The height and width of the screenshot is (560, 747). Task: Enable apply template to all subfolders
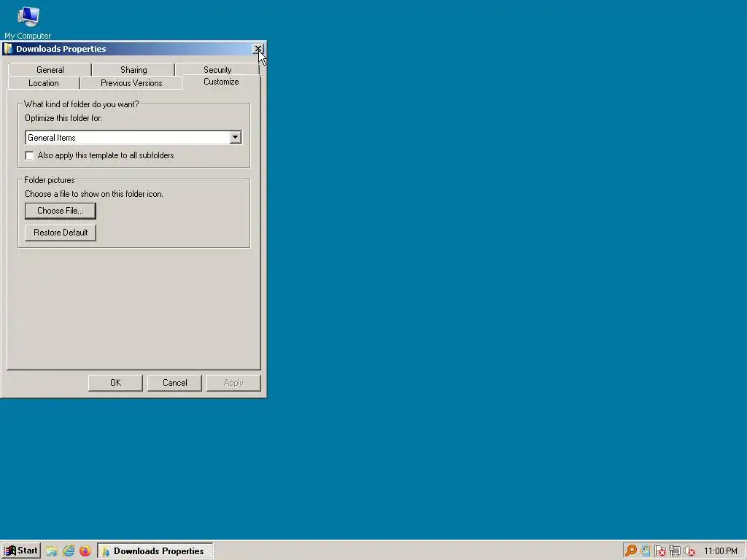pos(29,156)
